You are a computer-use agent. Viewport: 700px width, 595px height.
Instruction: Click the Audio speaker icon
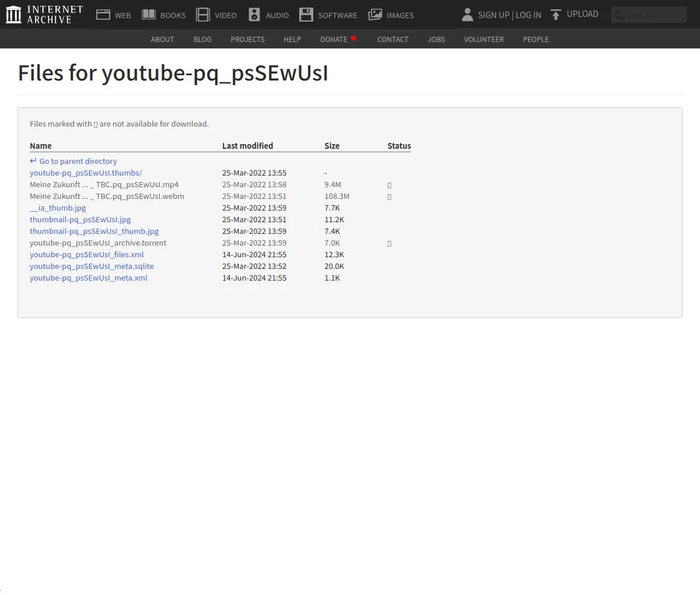tap(254, 15)
